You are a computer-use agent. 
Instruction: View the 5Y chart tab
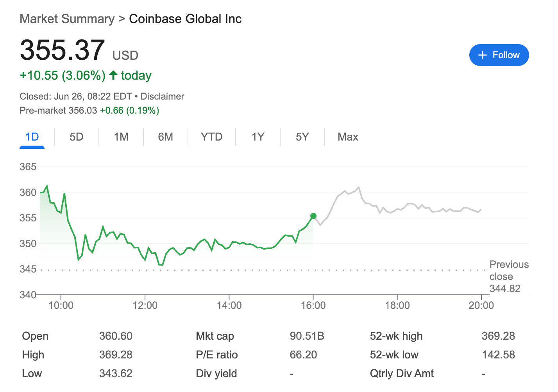tap(302, 137)
